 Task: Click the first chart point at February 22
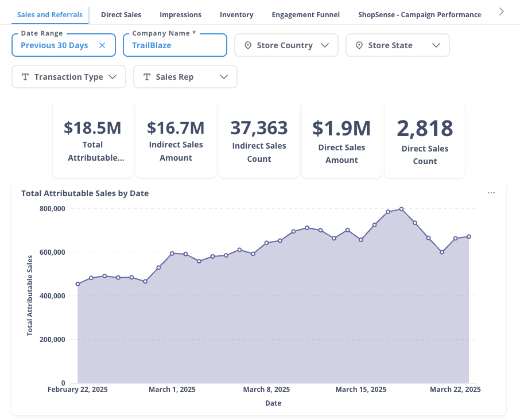coord(77,284)
